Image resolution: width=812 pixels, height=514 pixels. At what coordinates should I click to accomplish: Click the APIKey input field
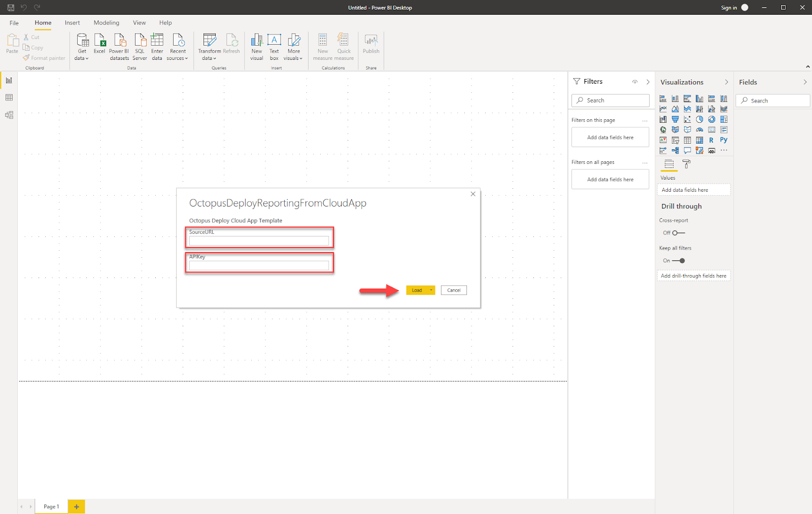(259, 265)
